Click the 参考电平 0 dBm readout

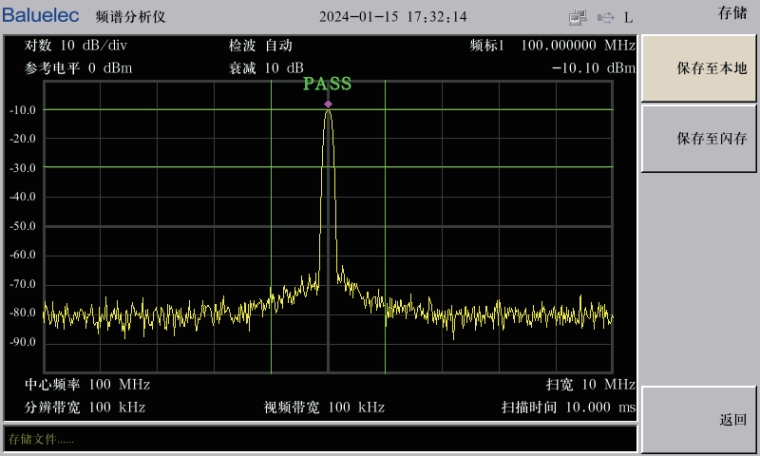pyautogui.click(x=78, y=68)
